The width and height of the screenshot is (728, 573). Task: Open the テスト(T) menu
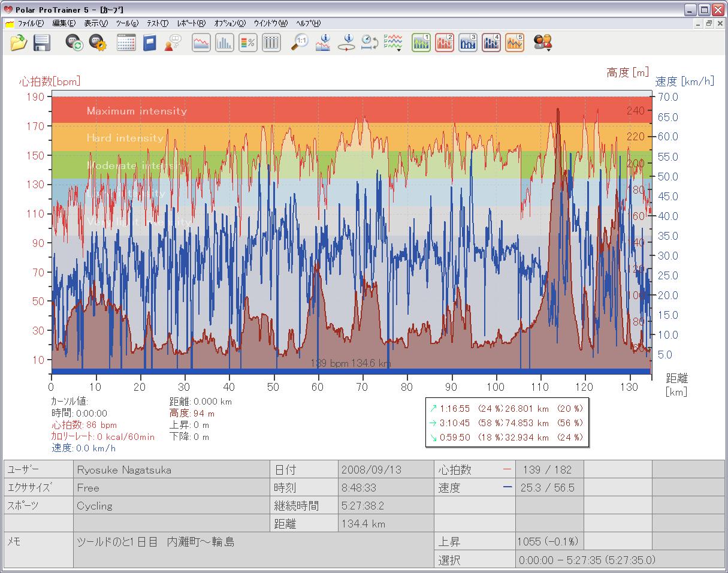click(158, 23)
